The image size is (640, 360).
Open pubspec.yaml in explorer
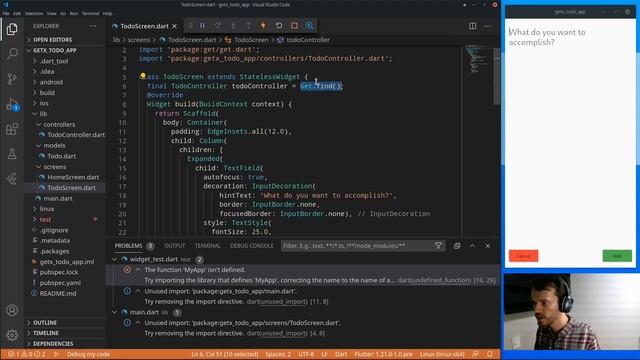pyautogui.click(x=60, y=282)
